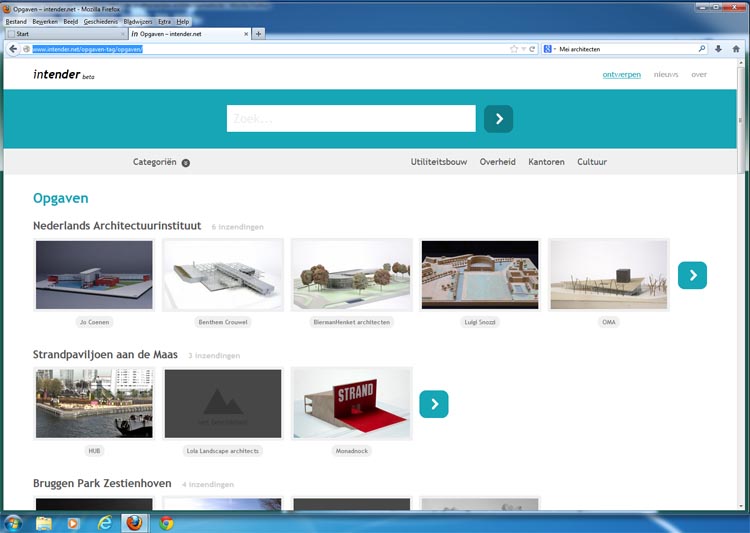Open the Luigi Snozzi model thumbnail
This screenshot has height=533, width=750.
click(480, 275)
